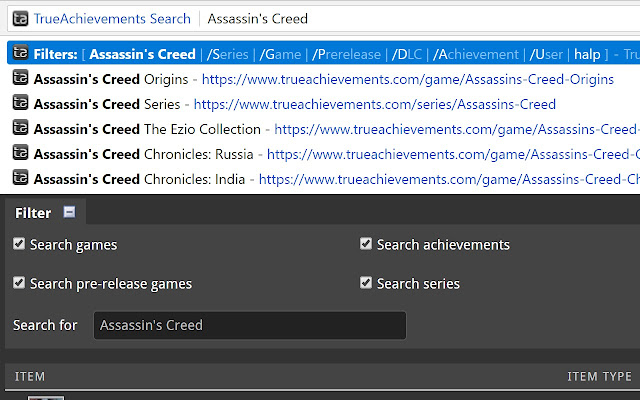Click the icon next to Assassin's Creed Origins
The height and width of the screenshot is (400, 640).
[20, 78]
